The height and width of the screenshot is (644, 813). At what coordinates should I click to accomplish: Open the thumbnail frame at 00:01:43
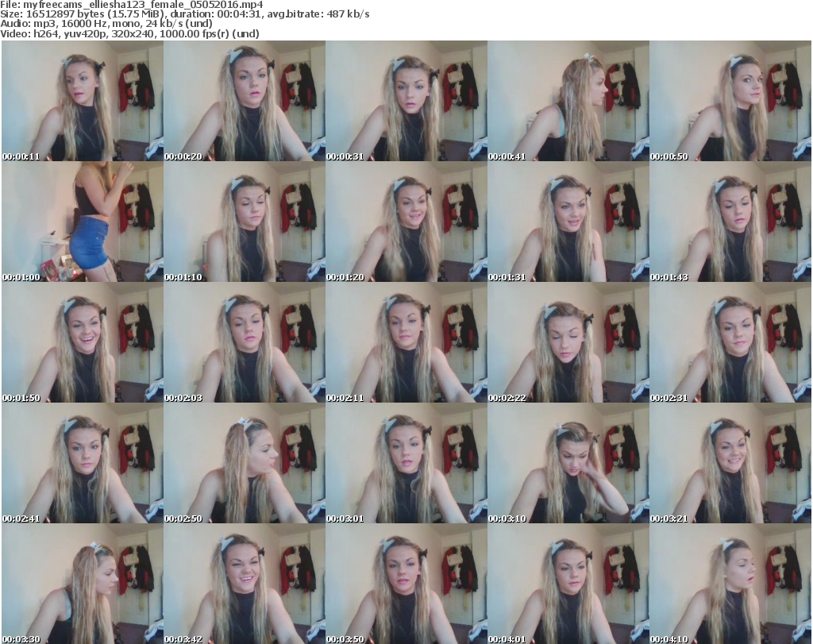(730, 222)
